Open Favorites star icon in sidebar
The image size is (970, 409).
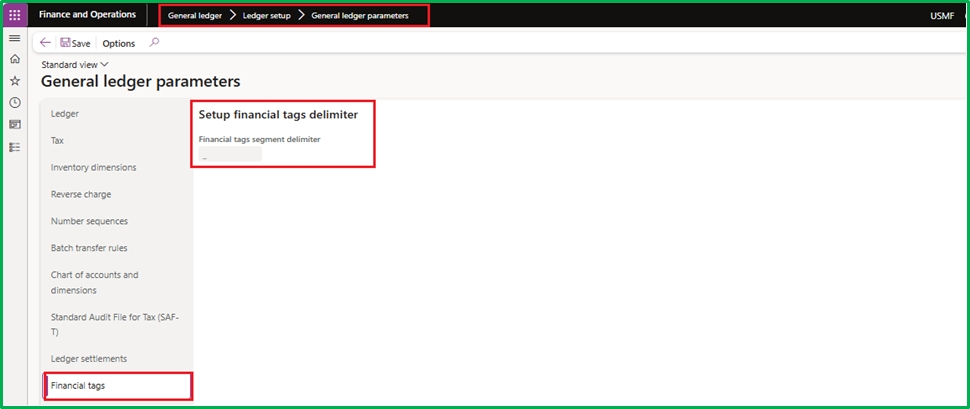pos(15,81)
